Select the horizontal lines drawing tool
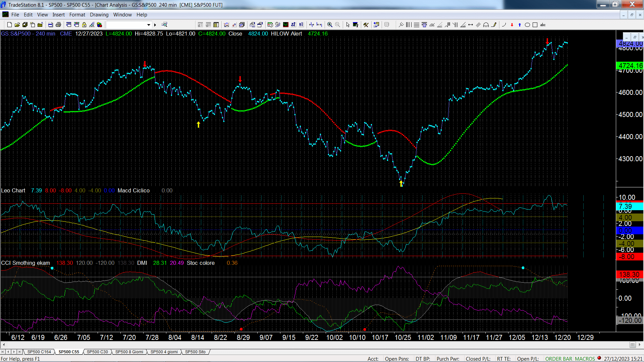 [x=416, y=25]
